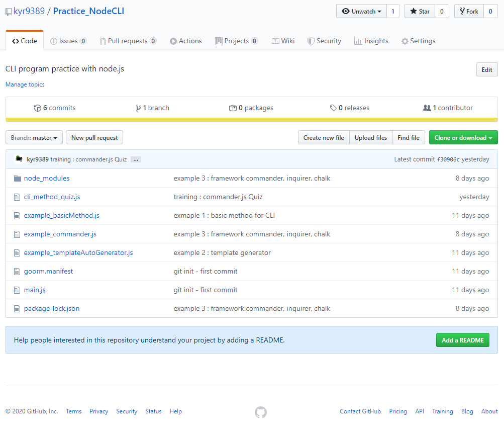The height and width of the screenshot is (434, 504).
Task: Click the commits history clock icon
Action: coord(37,108)
